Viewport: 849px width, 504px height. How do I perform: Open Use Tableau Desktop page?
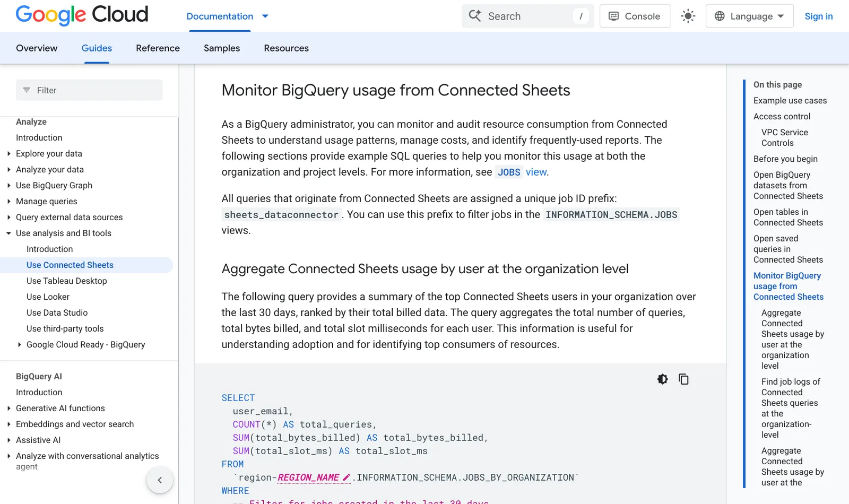67,281
